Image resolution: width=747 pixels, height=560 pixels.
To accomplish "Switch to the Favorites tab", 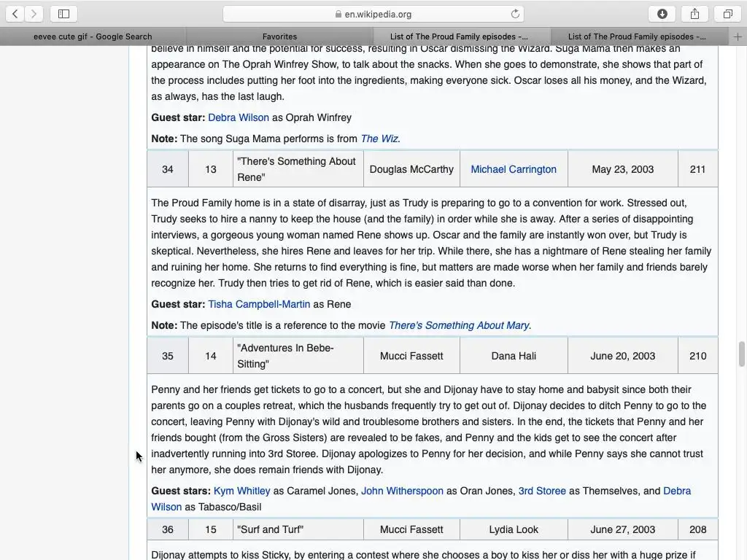I will (x=279, y=36).
